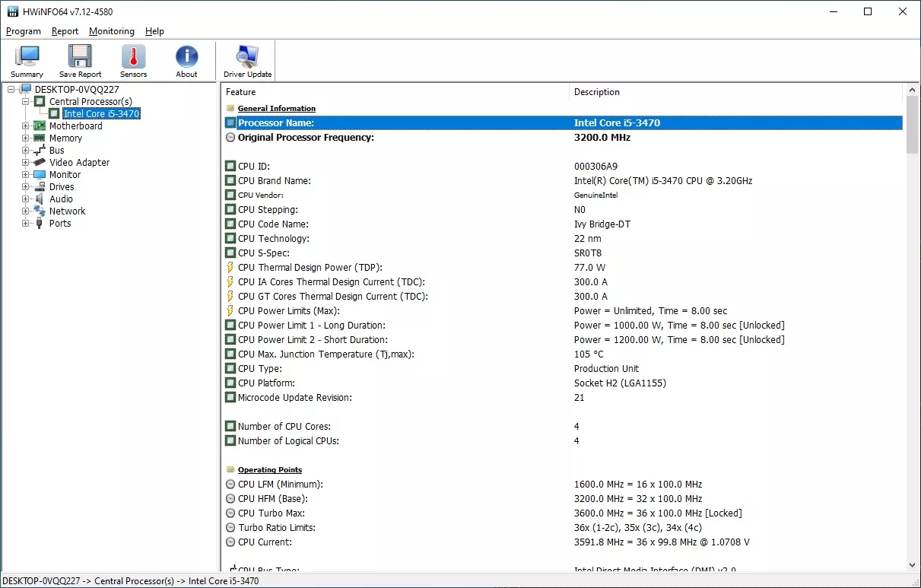Open the Report menu
The height and width of the screenshot is (588, 921).
tap(65, 31)
